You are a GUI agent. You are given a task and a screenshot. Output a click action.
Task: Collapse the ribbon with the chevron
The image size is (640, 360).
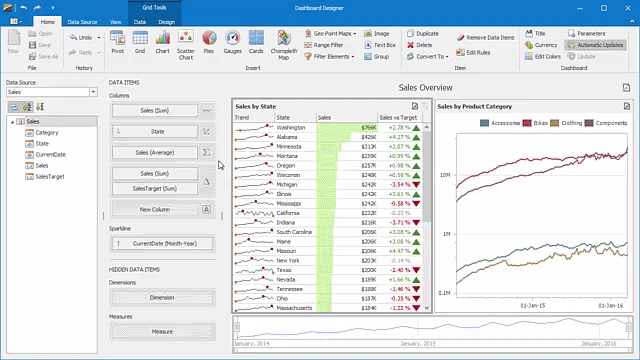632,21
